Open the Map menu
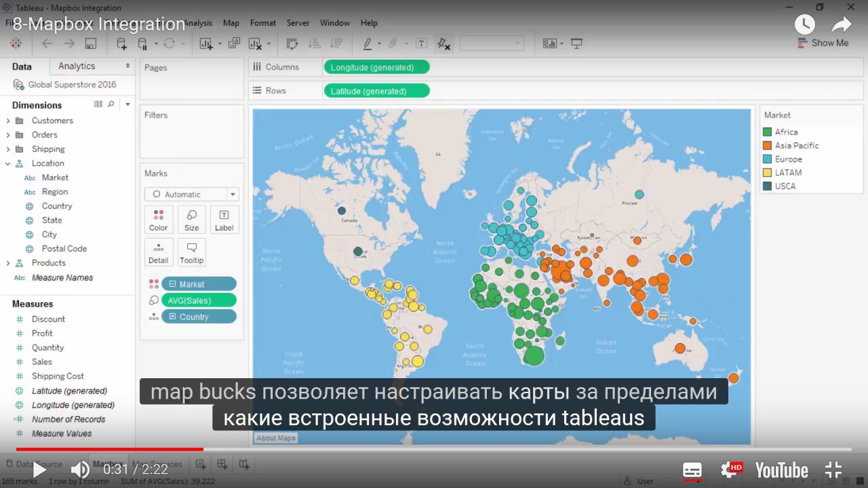 click(231, 22)
